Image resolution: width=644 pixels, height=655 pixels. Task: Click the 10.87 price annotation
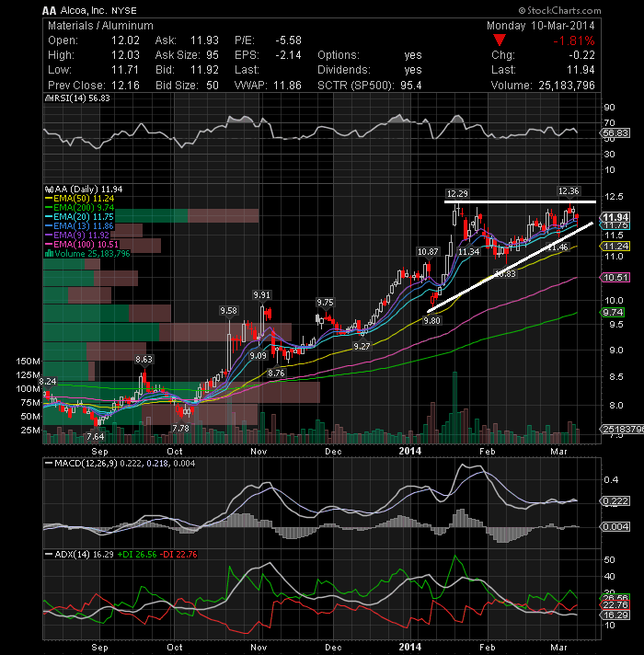pos(428,251)
